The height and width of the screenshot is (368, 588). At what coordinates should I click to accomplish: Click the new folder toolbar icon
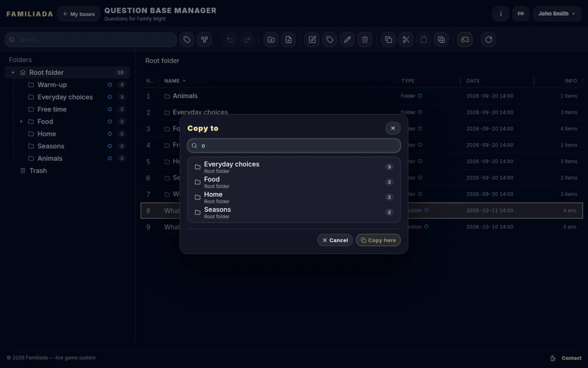pos(271,40)
